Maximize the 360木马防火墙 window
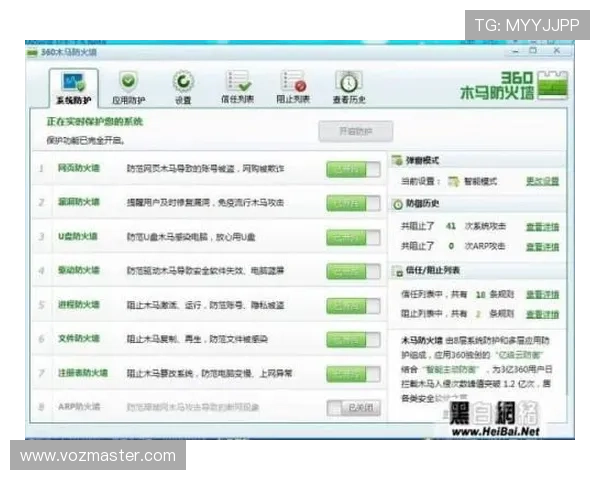600x480 pixels. 533,50
